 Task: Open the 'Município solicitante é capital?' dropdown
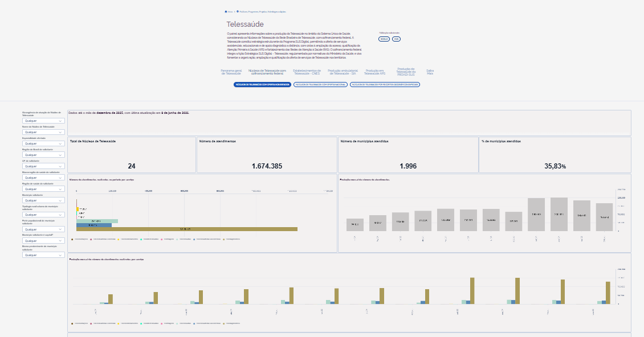click(x=43, y=241)
